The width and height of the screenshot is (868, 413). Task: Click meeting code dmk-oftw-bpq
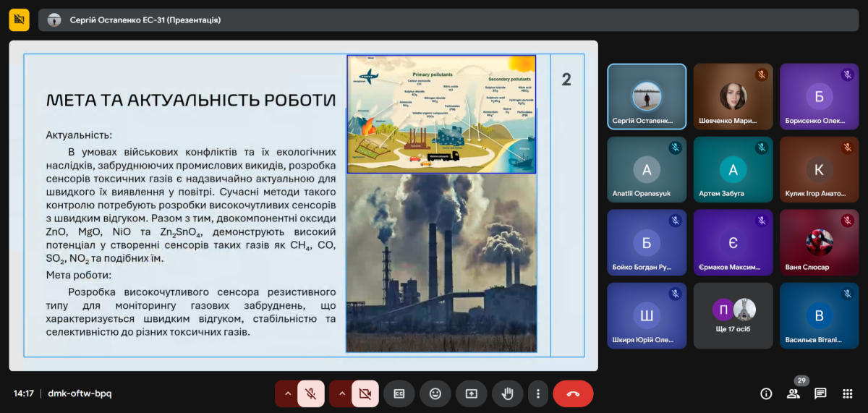coord(80,393)
